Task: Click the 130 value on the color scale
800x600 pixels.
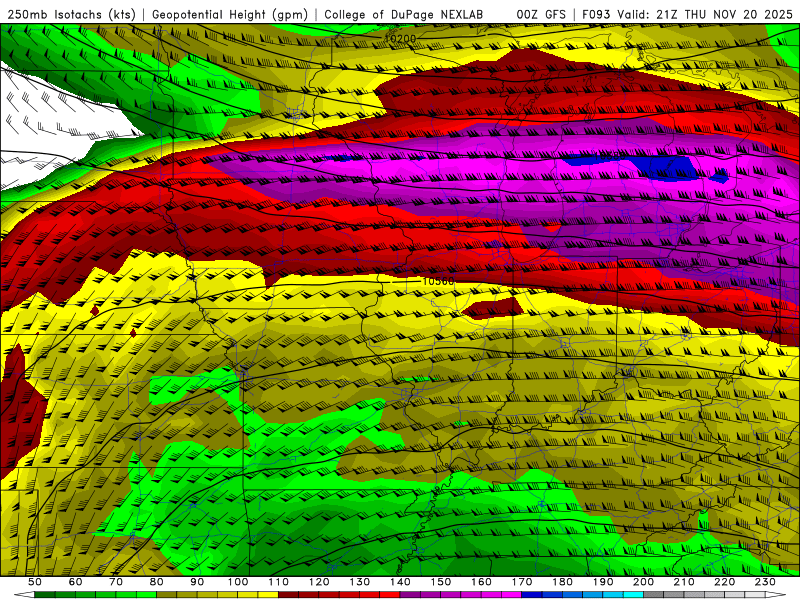Action: 360,582
